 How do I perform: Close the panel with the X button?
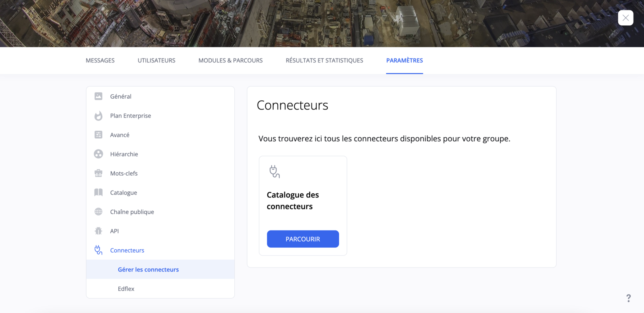pos(625,18)
